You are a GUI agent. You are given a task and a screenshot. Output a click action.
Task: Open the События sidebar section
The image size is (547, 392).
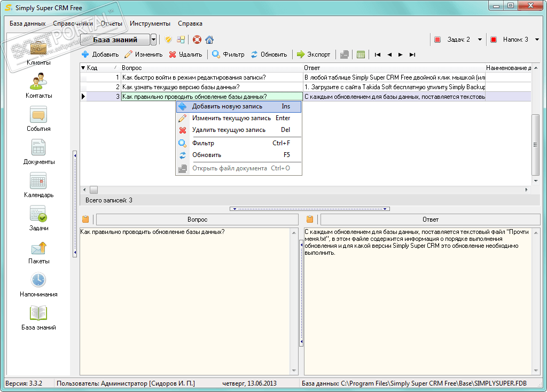(x=38, y=119)
